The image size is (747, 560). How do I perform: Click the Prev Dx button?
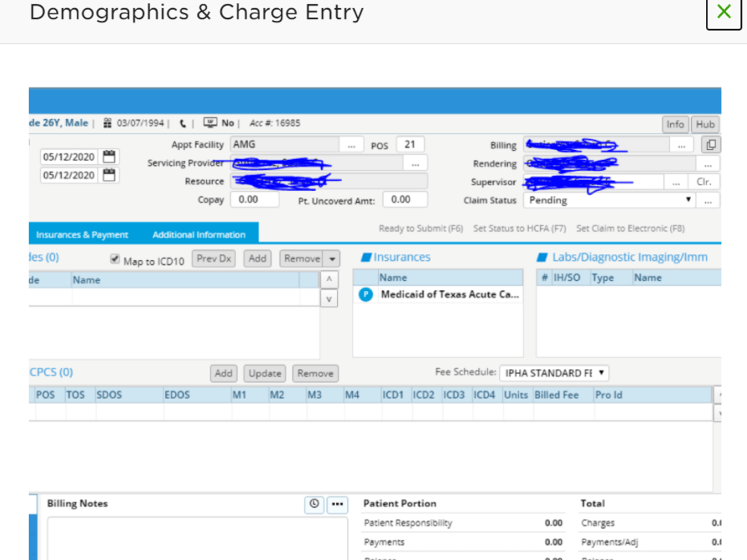[214, 258]
